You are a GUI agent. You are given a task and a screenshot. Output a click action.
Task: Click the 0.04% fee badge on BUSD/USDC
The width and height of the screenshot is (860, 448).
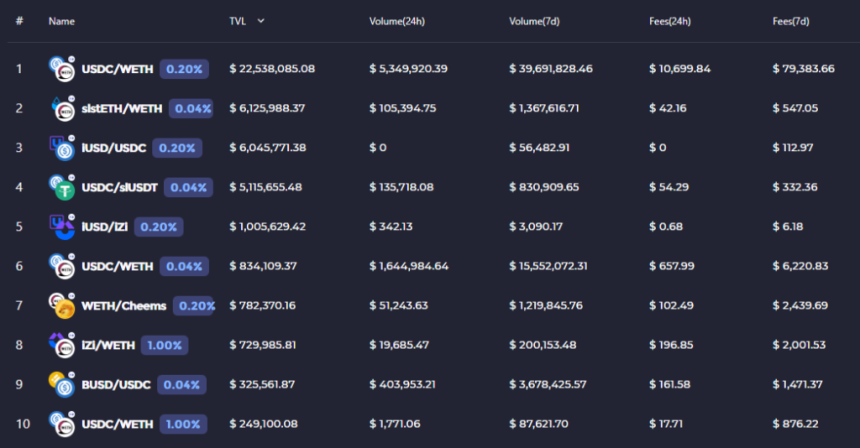point(181,384)
